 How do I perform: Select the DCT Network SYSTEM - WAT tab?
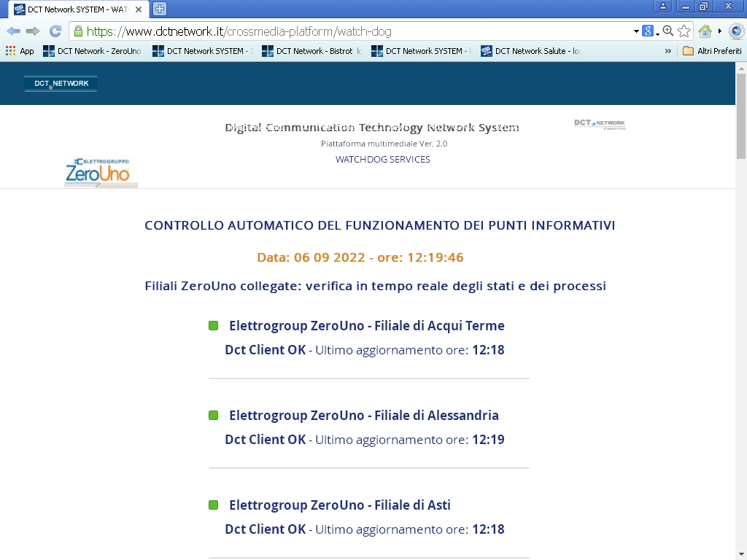(78, 9)
